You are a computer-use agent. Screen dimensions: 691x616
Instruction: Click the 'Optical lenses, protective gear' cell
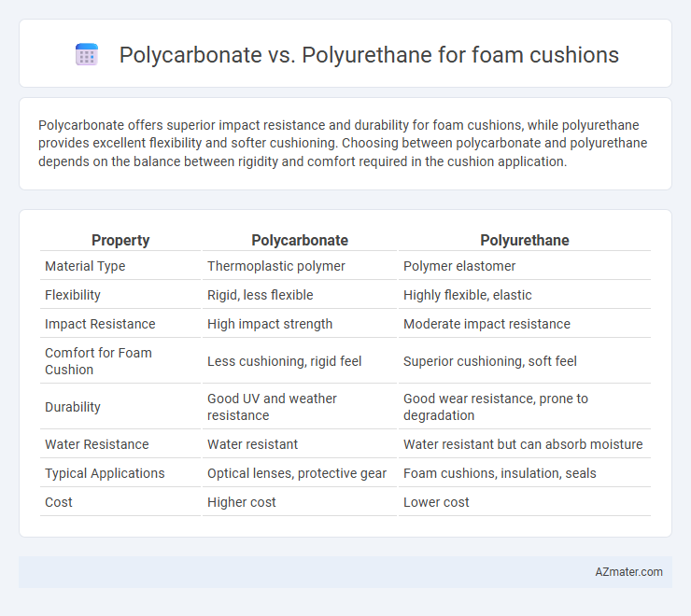click(297, 473)
